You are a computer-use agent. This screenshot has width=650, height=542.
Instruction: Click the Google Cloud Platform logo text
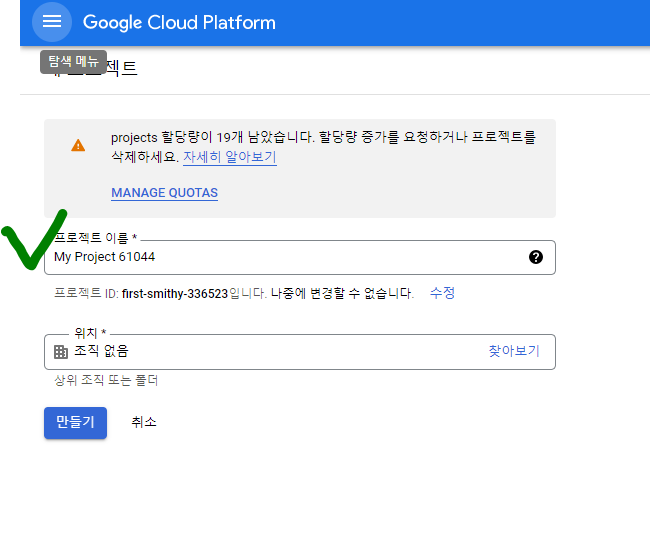coord(179,22)
